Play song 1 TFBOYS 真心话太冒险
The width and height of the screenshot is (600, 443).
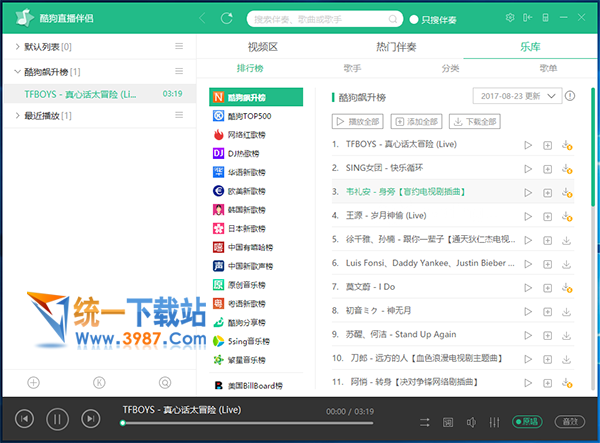[x=528, y=145]
